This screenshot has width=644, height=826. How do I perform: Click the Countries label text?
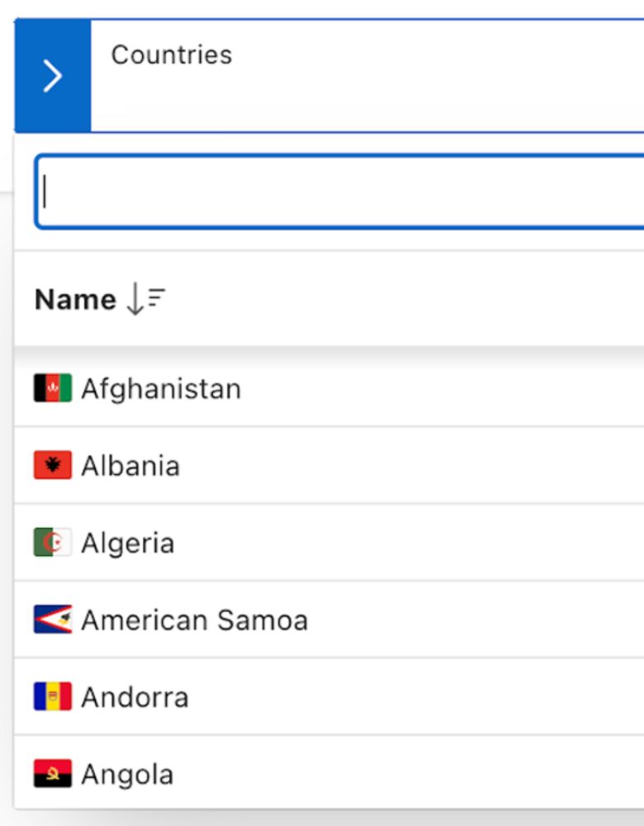172,55
